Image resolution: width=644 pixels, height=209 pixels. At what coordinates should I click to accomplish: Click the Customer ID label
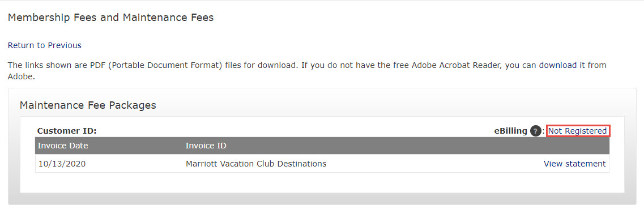point(66,131)
